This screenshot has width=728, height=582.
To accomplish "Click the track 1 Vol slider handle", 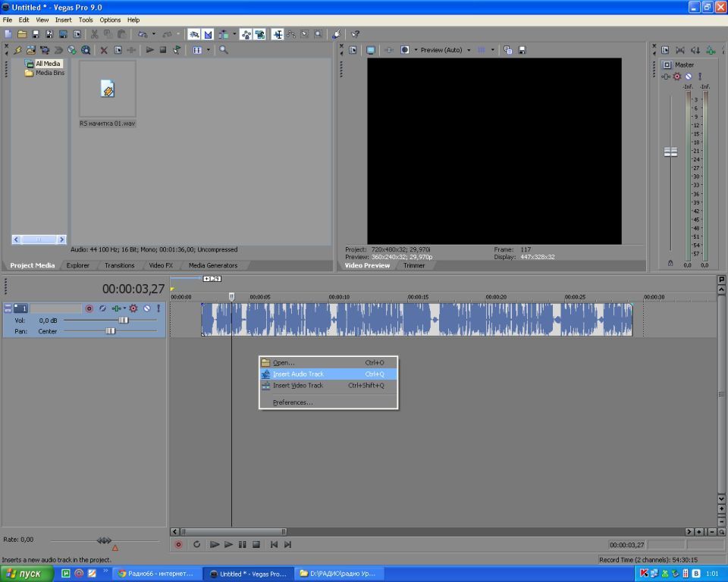I will point(124,321).
